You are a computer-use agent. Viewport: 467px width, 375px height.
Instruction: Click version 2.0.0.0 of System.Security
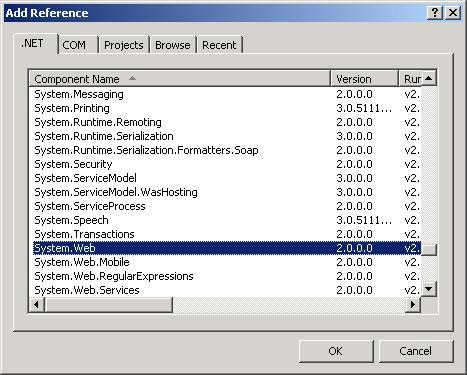(x=354, y=164)
